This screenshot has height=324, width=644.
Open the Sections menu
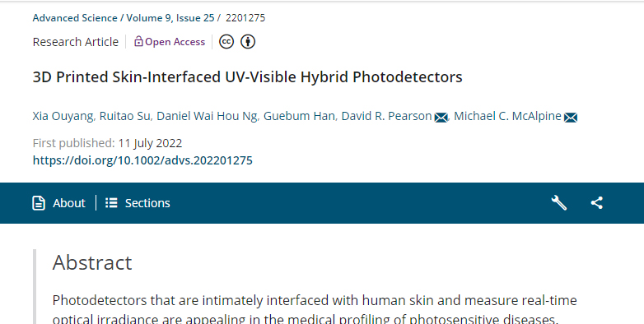(138, 203)
